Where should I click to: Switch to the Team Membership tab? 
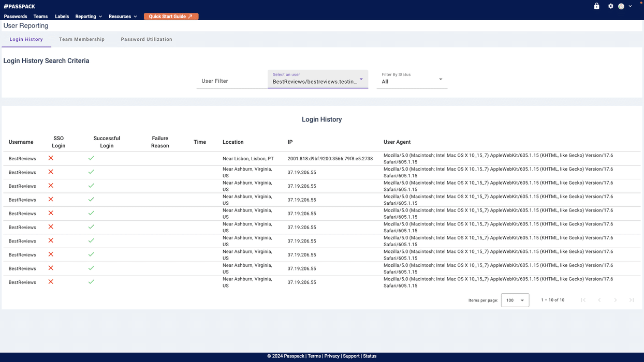pos(82,39)
